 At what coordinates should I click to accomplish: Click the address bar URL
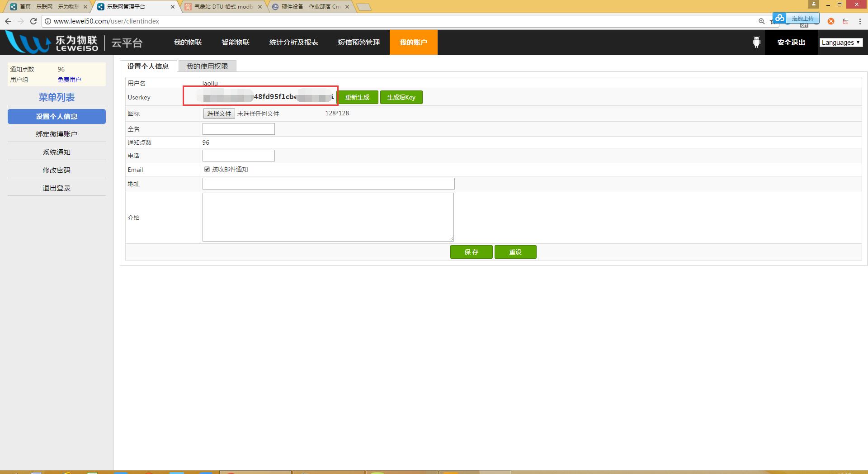point(106,21)
